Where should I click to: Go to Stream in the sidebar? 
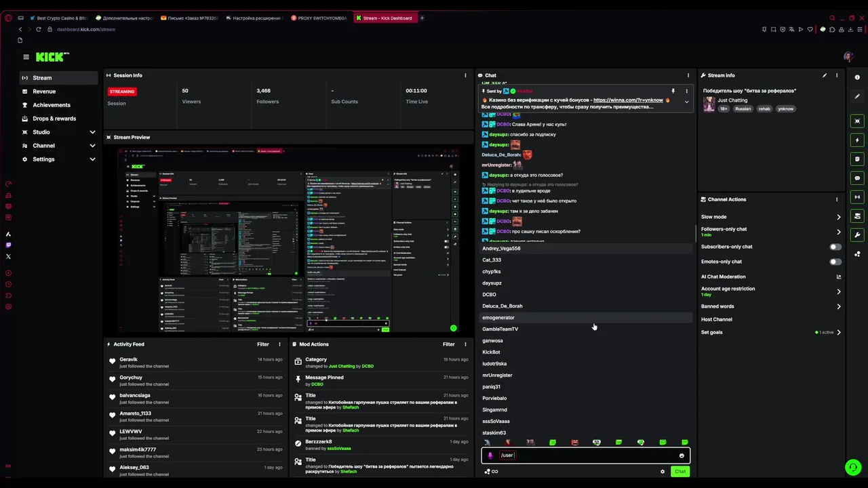59,78
